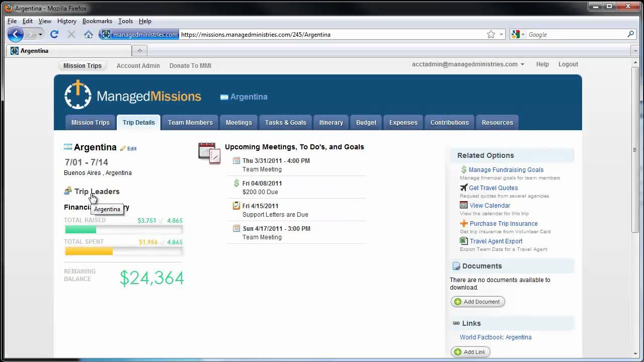644x362 pixels.
Task: Click the Add Link button
Action: pos(470,352)
